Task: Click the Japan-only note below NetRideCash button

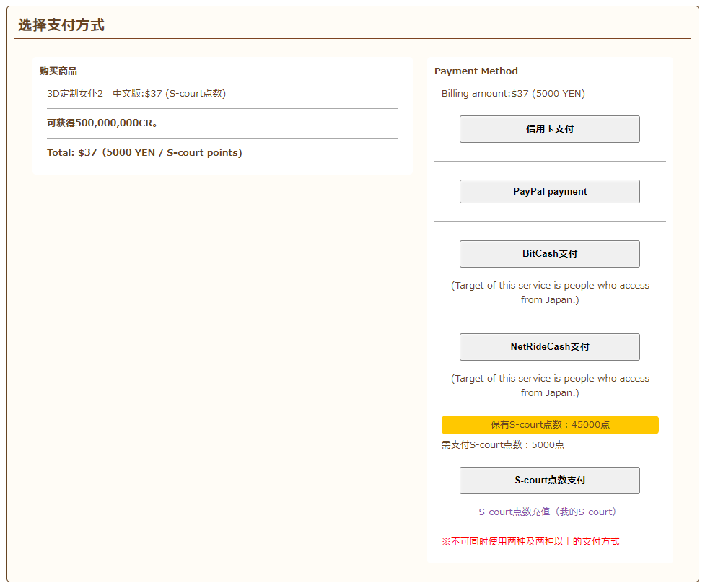Action: (549, 385)
